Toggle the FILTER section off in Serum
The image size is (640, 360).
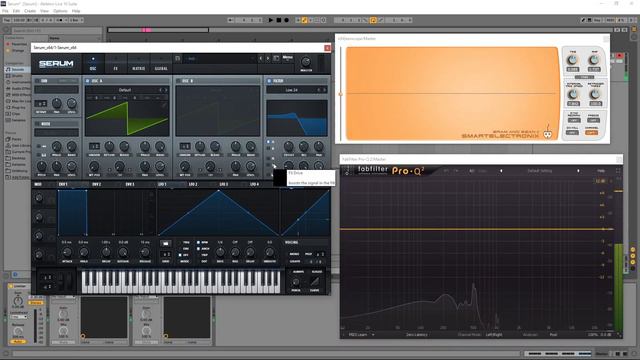(x=269, y=81)
